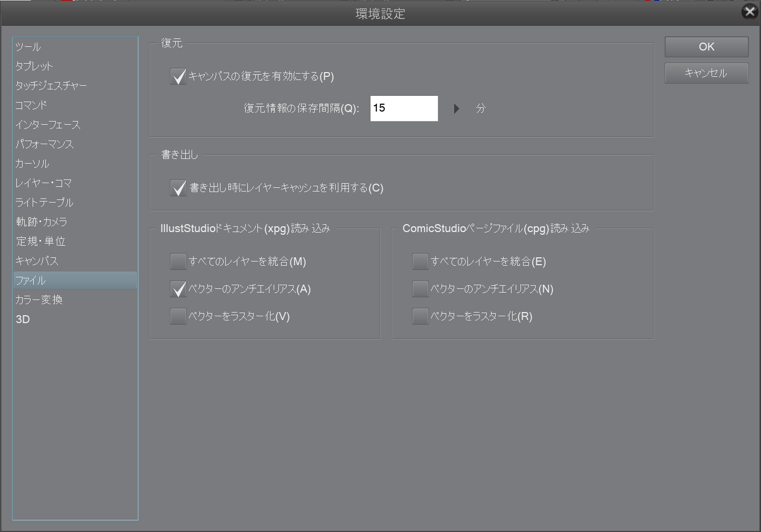
Task: Click キャンセル to discard changes
Action: (x=706, y=73)
